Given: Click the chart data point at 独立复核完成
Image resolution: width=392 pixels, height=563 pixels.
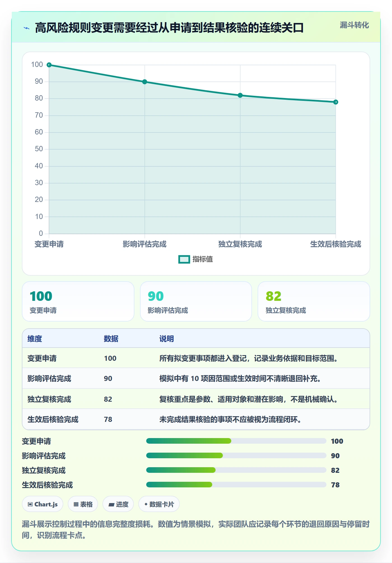Looking at the screenshot, I should (x=240, y=95).
